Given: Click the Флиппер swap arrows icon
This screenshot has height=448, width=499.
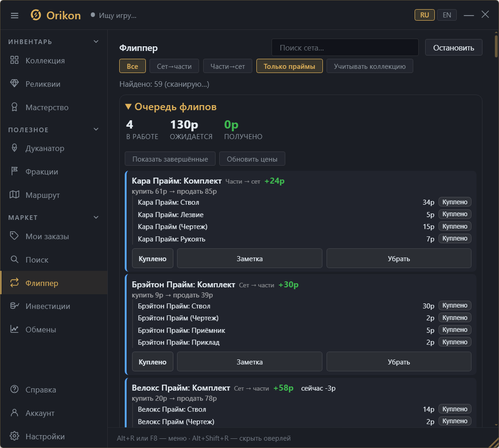Looking at the screenshot, I should point(14,282).
